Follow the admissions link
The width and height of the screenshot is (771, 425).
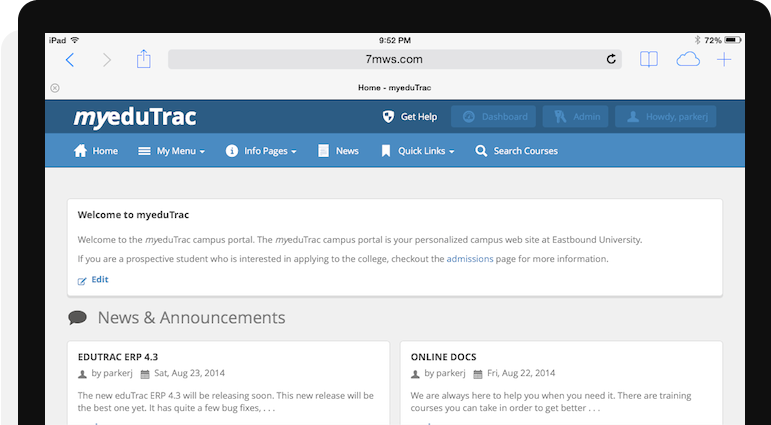[x=470, y=259]
